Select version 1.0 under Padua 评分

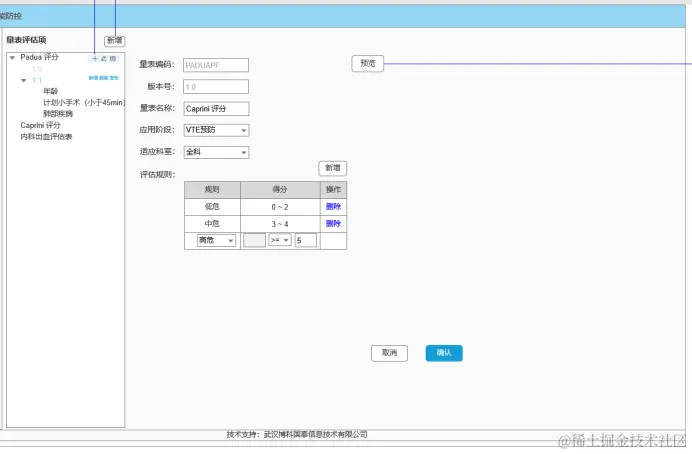click(x=37, y=69)
